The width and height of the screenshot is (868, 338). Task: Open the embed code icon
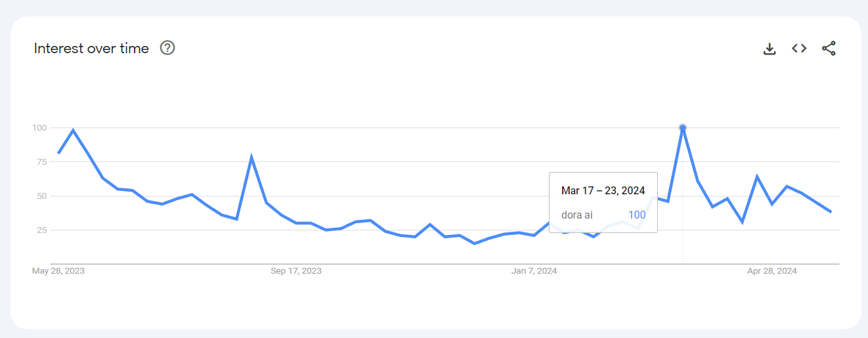point(799,49)
